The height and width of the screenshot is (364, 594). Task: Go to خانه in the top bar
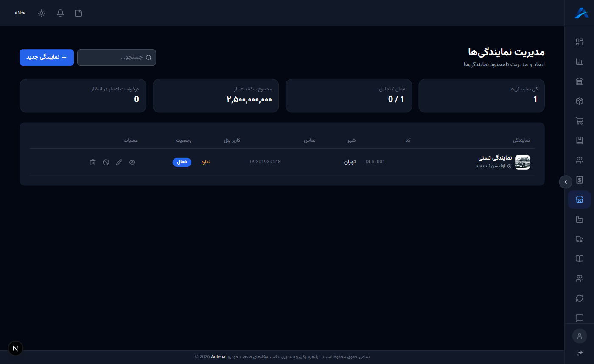pyautogui.click(x=20, y=13)
